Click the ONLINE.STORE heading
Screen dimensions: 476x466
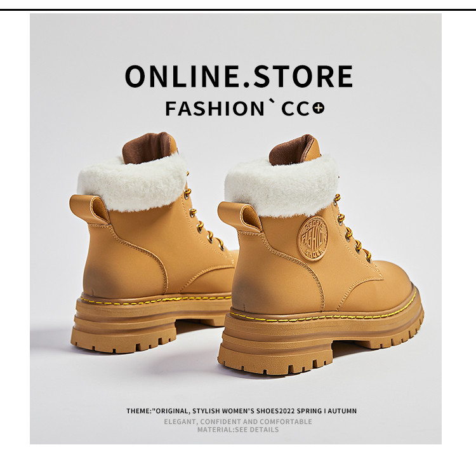pos(239,77)
